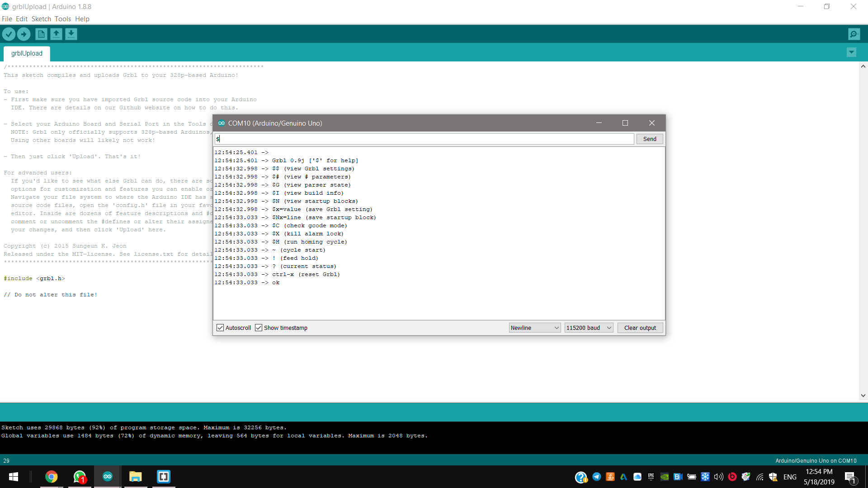Open the Sketch menu
The height and width of the screenshot is (488, 868).
point(41,19)
